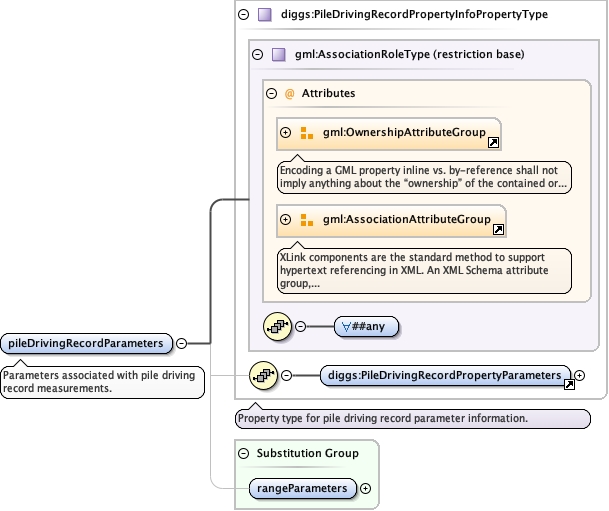Image resolution: width=609 pixels, height=511 pixels.
Task: Follow gml:OwnershipAttributeGroup reference arrow icon
Action: (x=492, y=143)
